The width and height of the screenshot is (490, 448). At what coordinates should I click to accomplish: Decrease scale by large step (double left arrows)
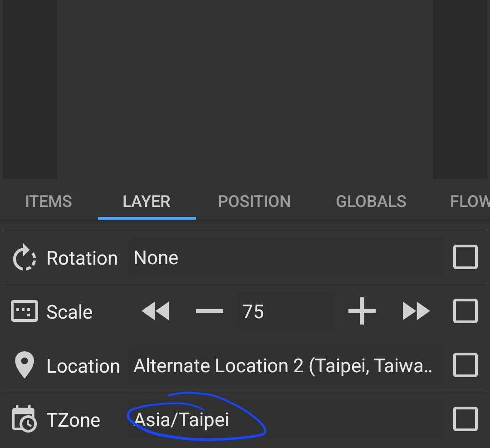point(156,311)
